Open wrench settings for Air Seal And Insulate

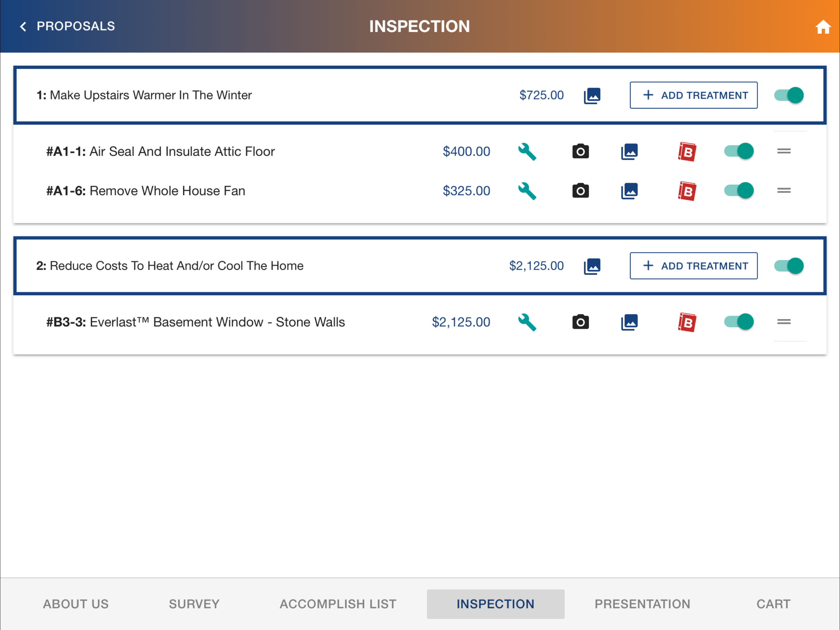click(527, 152)
